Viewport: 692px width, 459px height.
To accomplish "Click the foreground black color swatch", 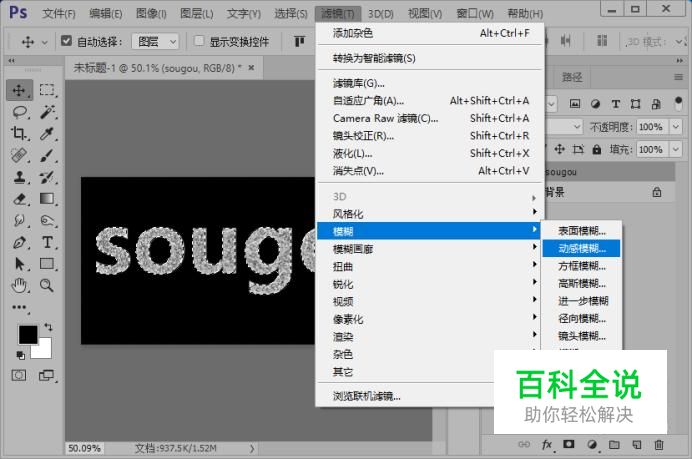I will pos(28,334).
